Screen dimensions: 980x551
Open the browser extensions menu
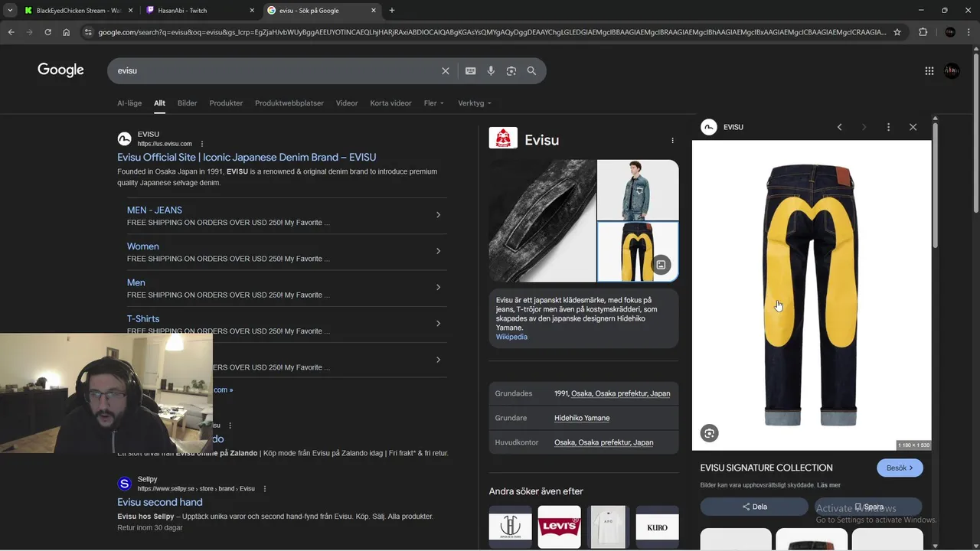923,32
